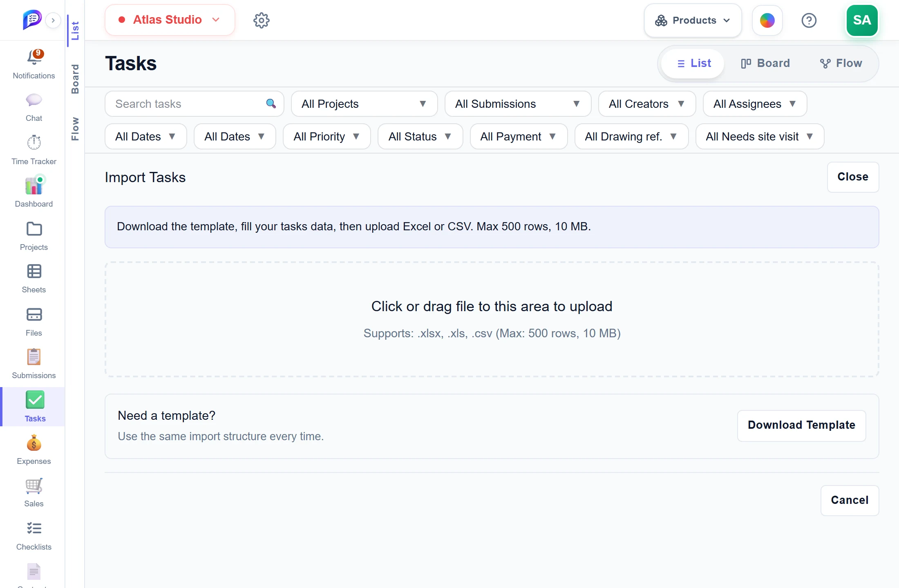Image resolution: width=899 pixels, height=588 pixels.
Task: Click the Cancel button
Action: tap(850, 501)
